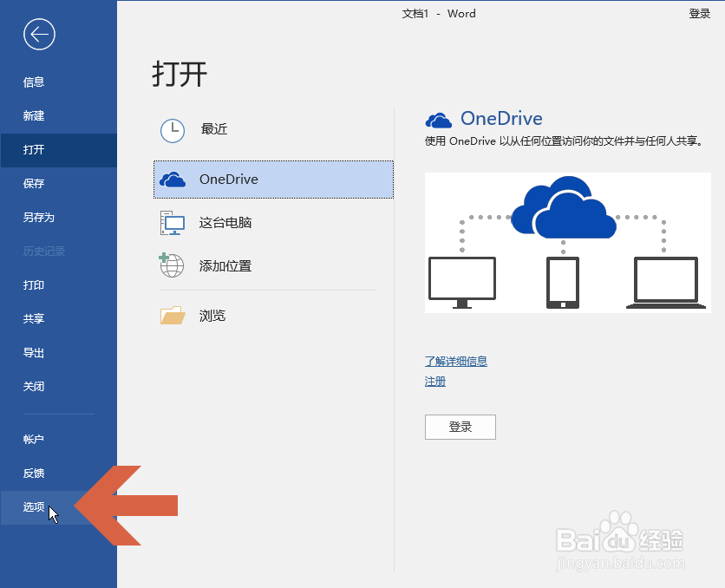Select 新建 in the sidebar

tap(58, 116)
